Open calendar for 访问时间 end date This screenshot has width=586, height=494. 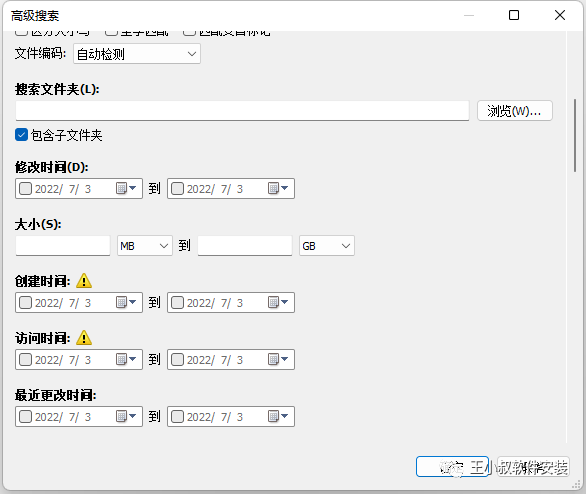[x=278, y=359]
